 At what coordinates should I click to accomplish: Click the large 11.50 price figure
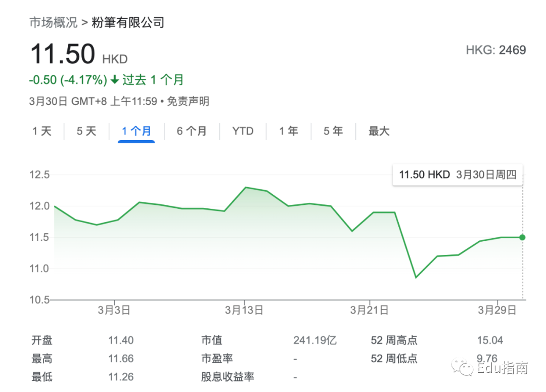pyautogui.click(x=63, y=54)
